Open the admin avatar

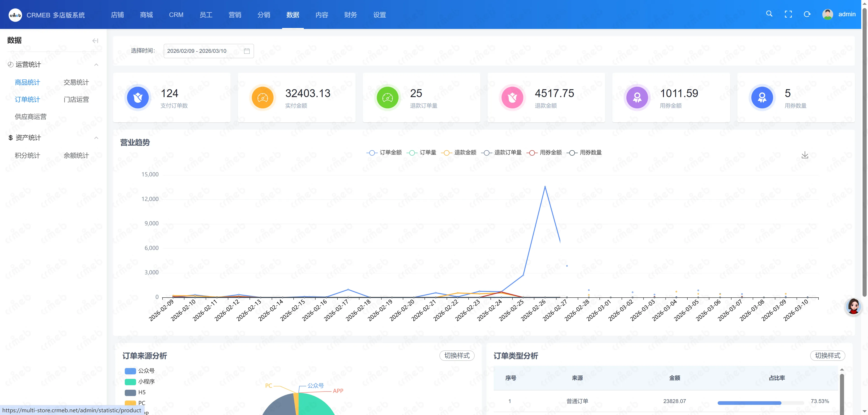(828, 14)
